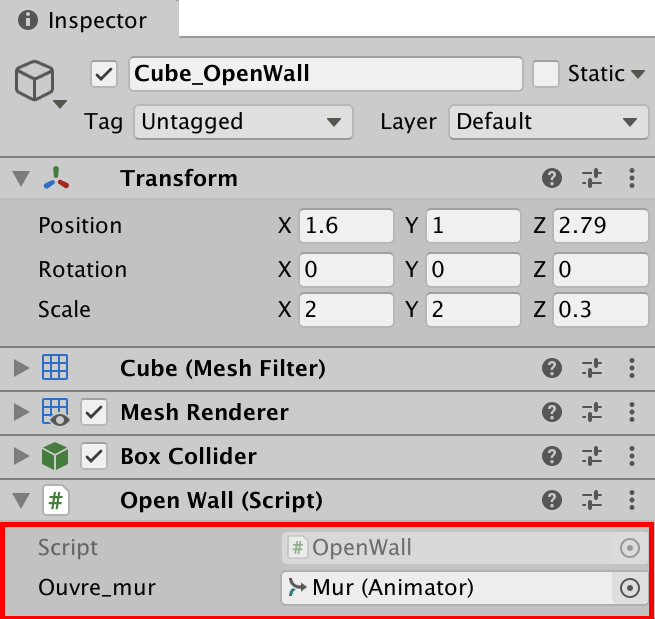This screenshot has width=655, height=619.
Task: Enable the Static checkbox
Action: click(x=545, y=74)
